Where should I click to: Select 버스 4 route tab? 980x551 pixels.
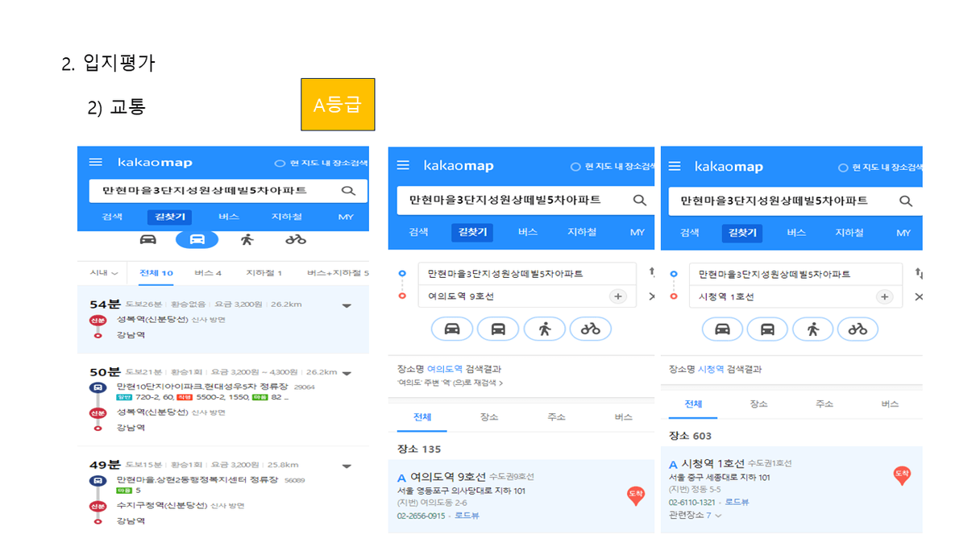pyautogui.click(x=208, y=273)
